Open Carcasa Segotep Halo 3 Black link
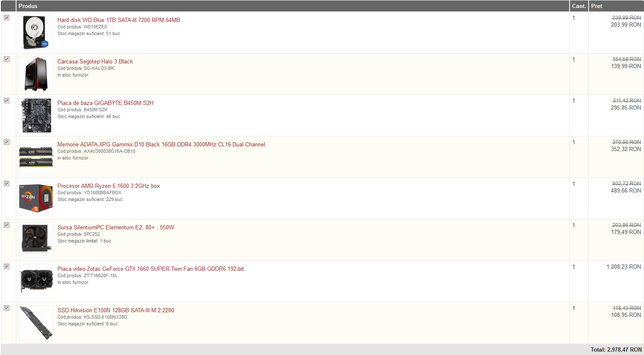644x355 pixels. (95, 61)
